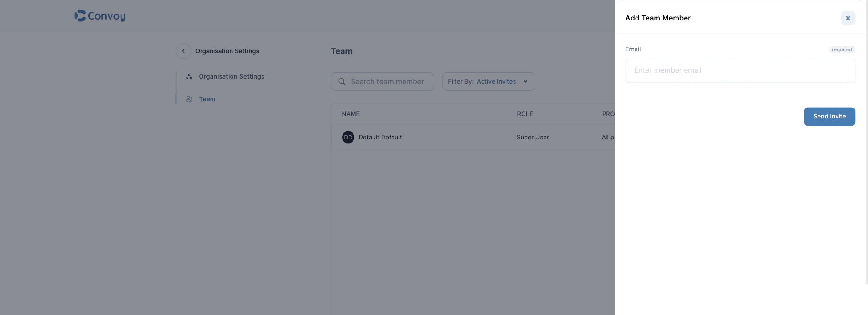Image resolution: width=868 pixels, height=315 pixels.
Task: Click the Team page heading
Action: (342, 51)
